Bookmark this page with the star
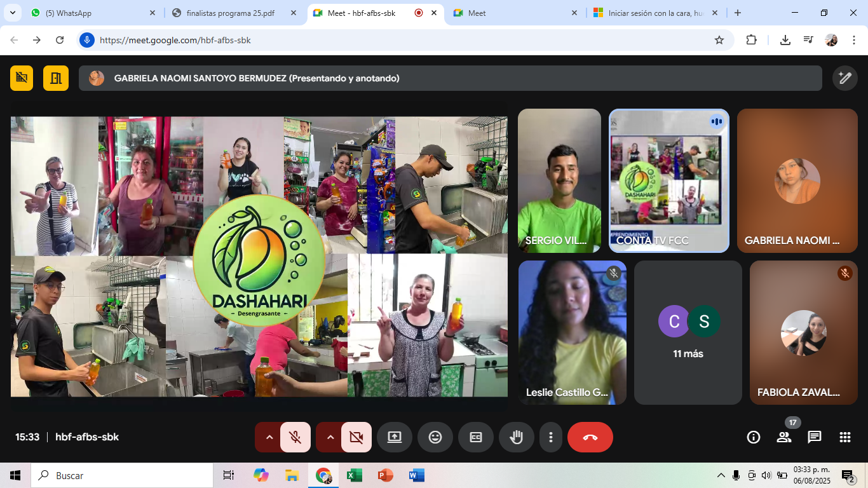The height and width of the screenshot is (488, 868). 719,40
